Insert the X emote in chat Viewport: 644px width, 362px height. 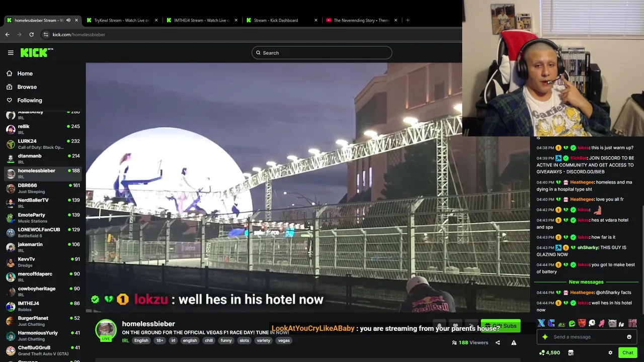(x=541, y=323)
